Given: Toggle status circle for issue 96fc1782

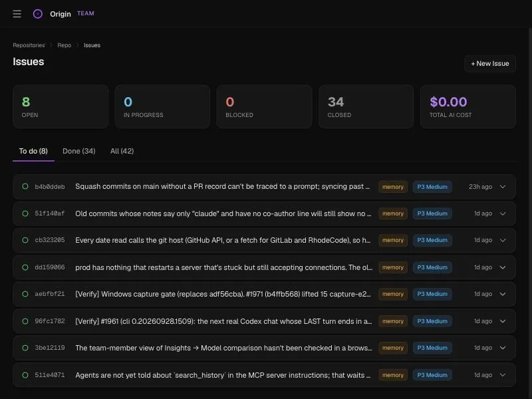Looking at the screenshot, I should coord(25,321).
